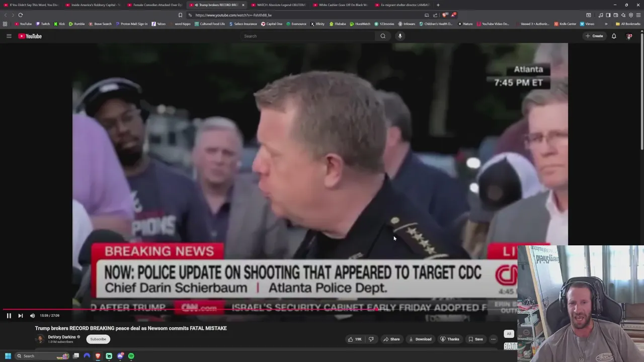The width and height of the screenshot is (644, 362).
Task: Switch to Ex-migrant shelter director tab
Action: tap(402, 5)
